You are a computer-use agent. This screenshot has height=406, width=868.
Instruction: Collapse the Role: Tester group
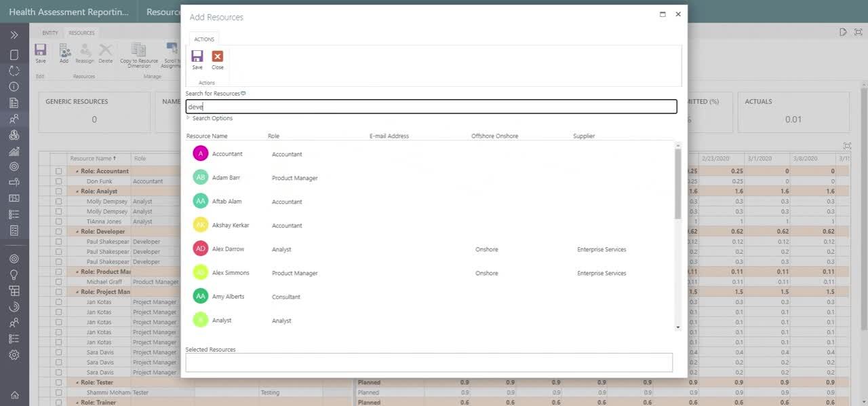coord(77,382)
